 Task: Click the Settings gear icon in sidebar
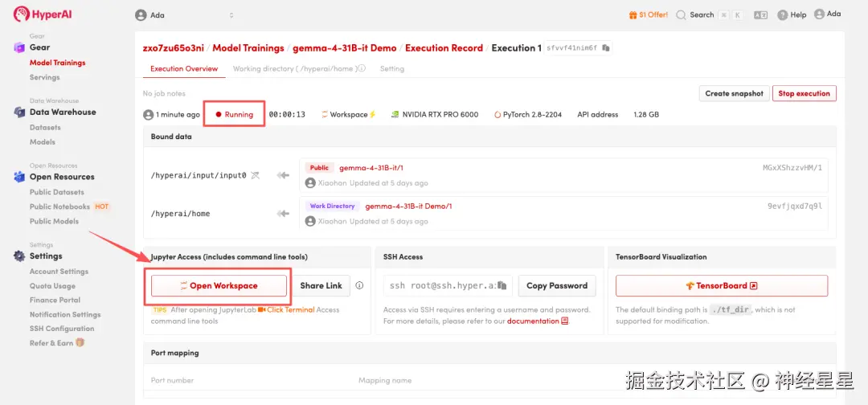[x=19, y=256]
